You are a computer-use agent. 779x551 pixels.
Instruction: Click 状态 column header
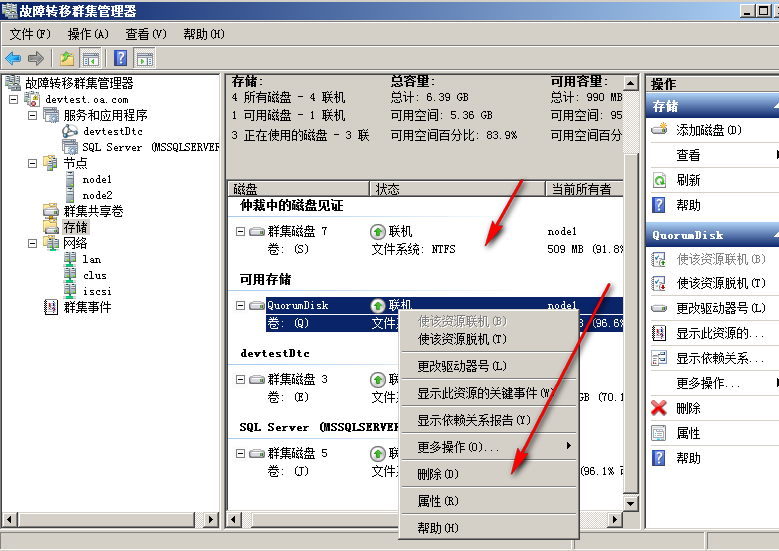coord(458,189)
